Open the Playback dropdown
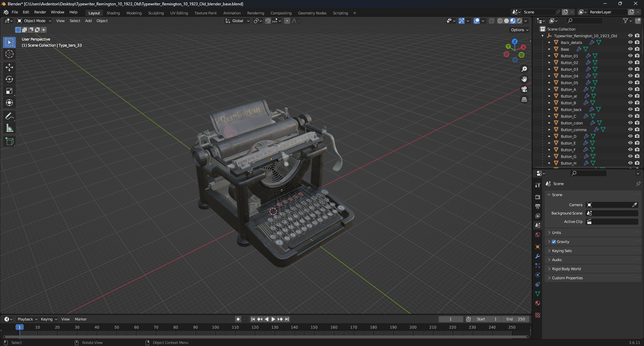 (28, 319)
